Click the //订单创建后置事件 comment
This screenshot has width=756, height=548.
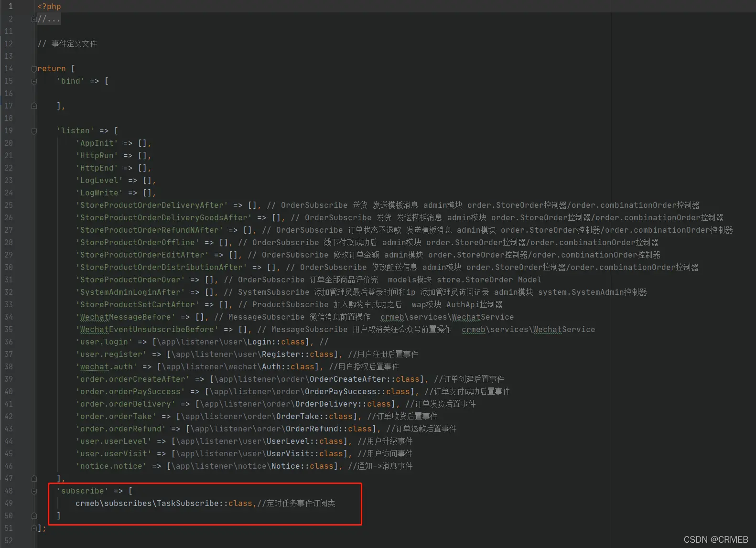(x=469, y=379)
